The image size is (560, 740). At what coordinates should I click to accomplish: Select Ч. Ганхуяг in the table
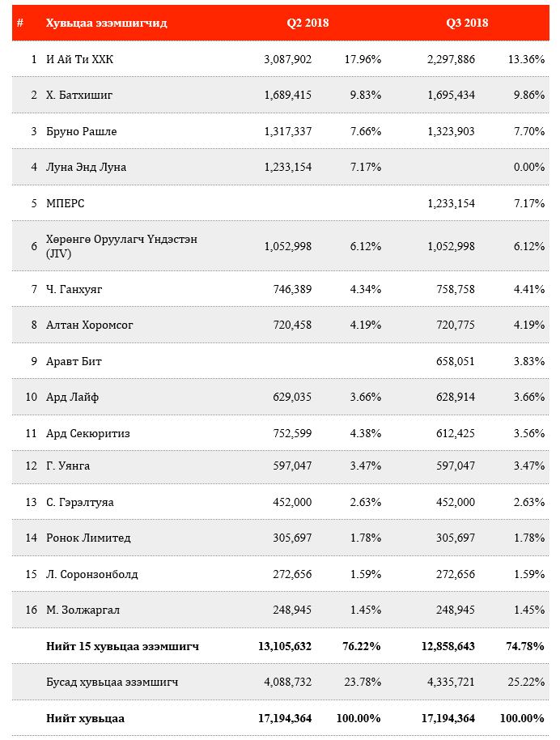pyautogui.click(x=74, y=289)
